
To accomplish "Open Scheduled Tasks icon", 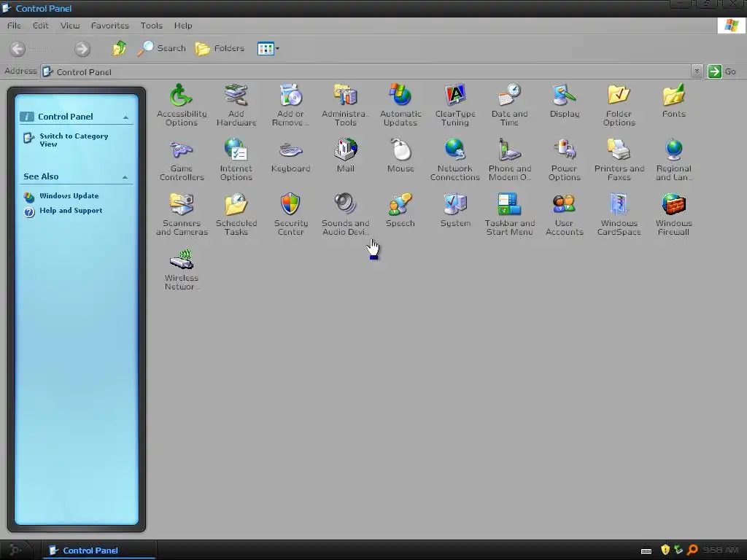I will click(236, 214).
